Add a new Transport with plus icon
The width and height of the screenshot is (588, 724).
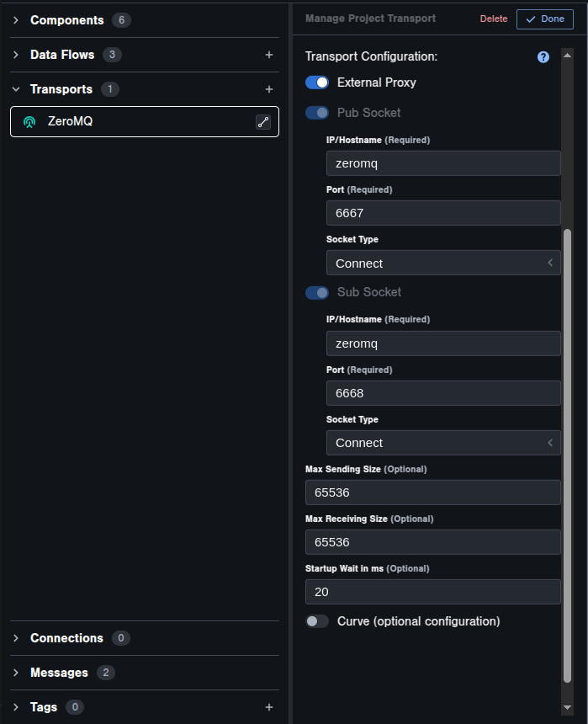click(269, 89)
